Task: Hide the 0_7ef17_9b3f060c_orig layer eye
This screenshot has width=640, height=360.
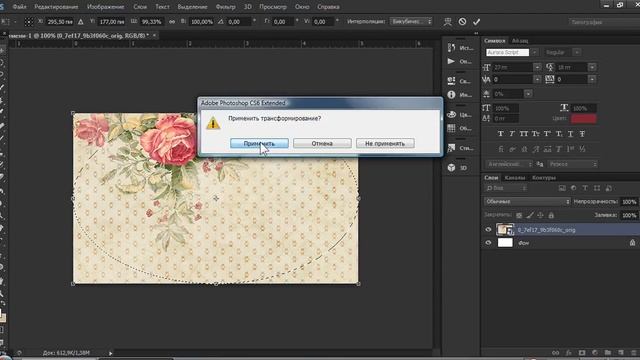Action: [x=488, y=229]
